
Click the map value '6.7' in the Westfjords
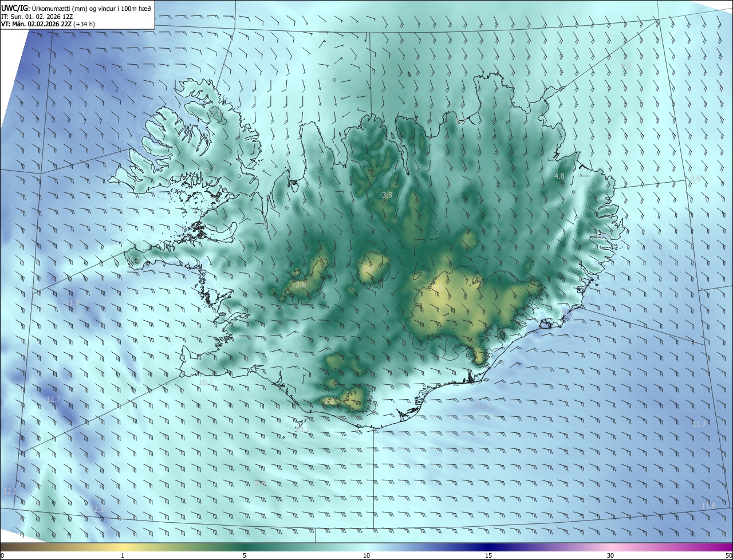pos(210,169)
